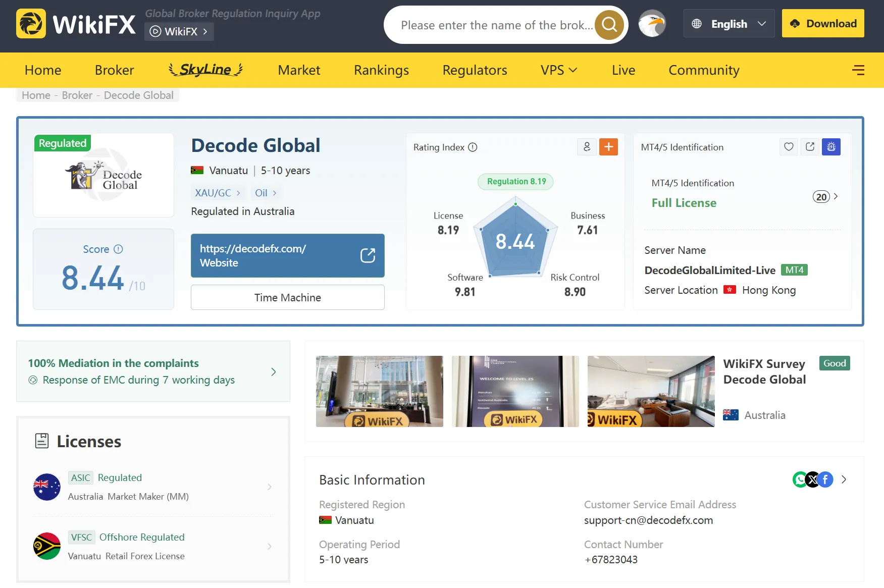Viewport: 884px width, 588px height.
Task: Open the SkyLine menu item
Action: click(206, 69)
